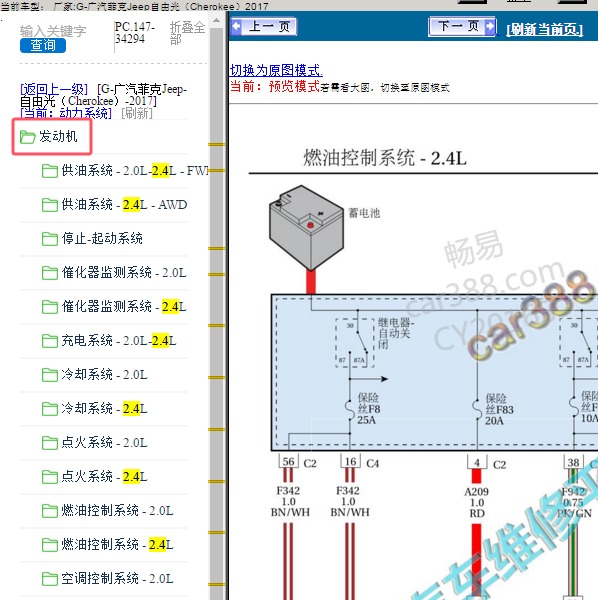The width and height of the screenshot is (598, 600).
Task: Select 空调控制系统 - 2.0L entry
Action: pyautogui.click(x=117, y=579)
